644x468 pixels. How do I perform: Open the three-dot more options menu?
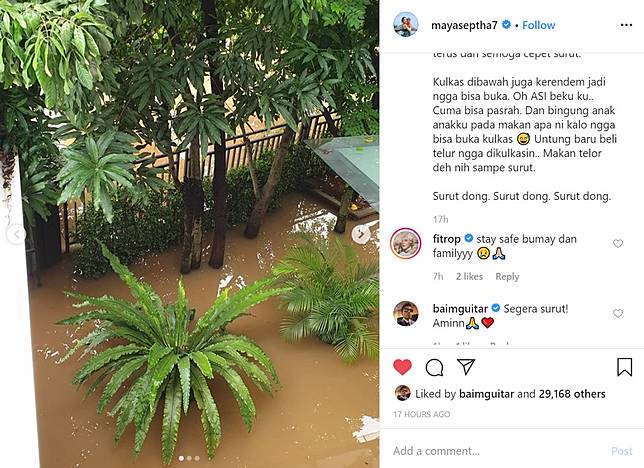626,25
